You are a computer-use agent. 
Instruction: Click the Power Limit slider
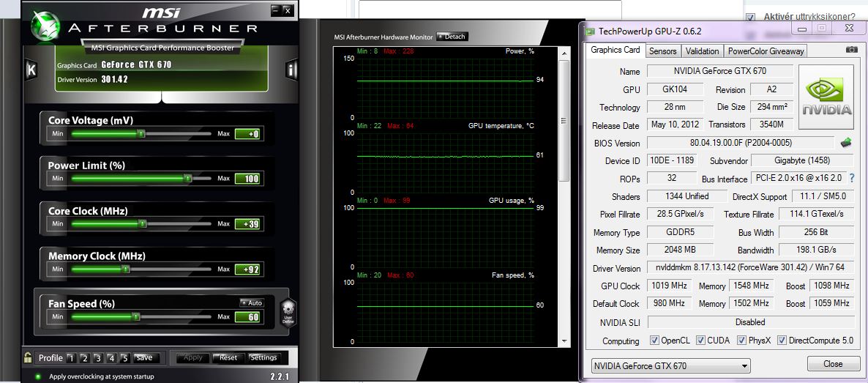click(x=141, y=179)
